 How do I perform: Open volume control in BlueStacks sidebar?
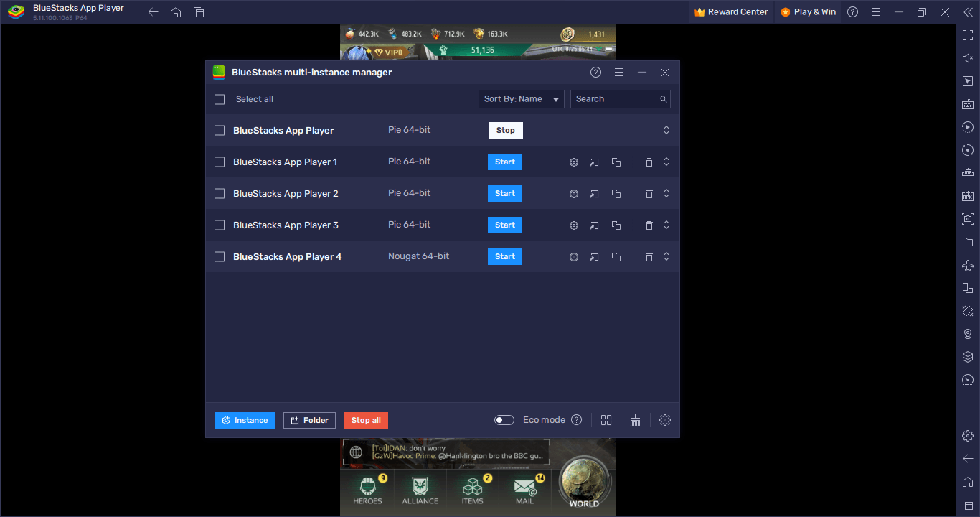click(x=968, y=58)
